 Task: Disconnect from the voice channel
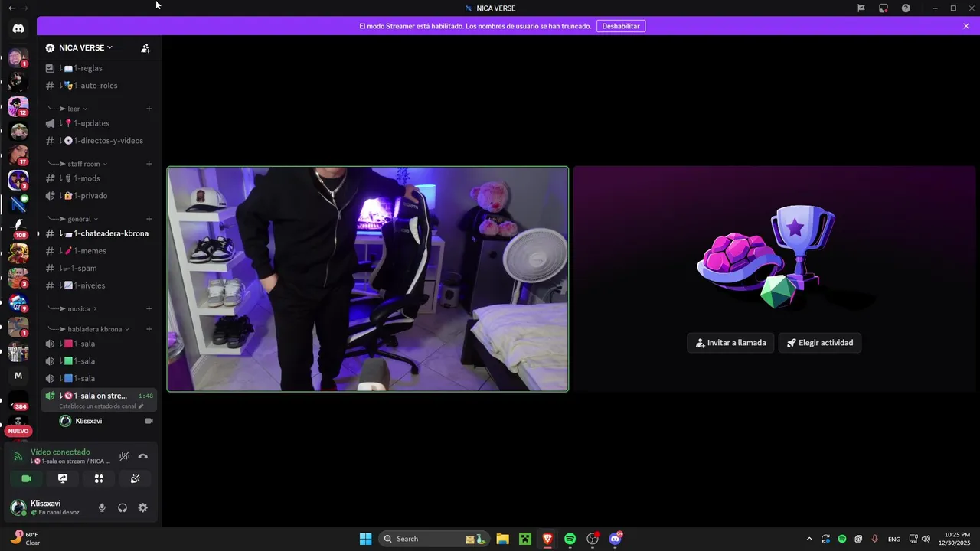point(143,456)
